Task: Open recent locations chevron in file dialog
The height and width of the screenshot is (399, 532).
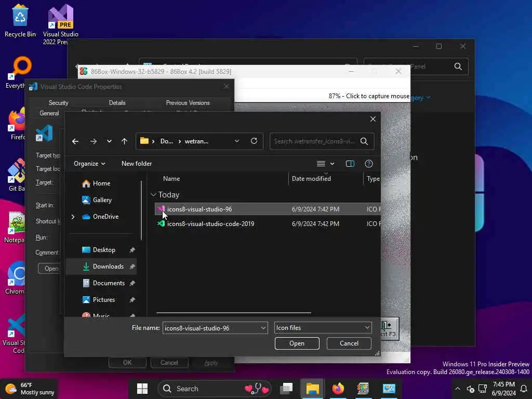Action: tap(109, 141)
